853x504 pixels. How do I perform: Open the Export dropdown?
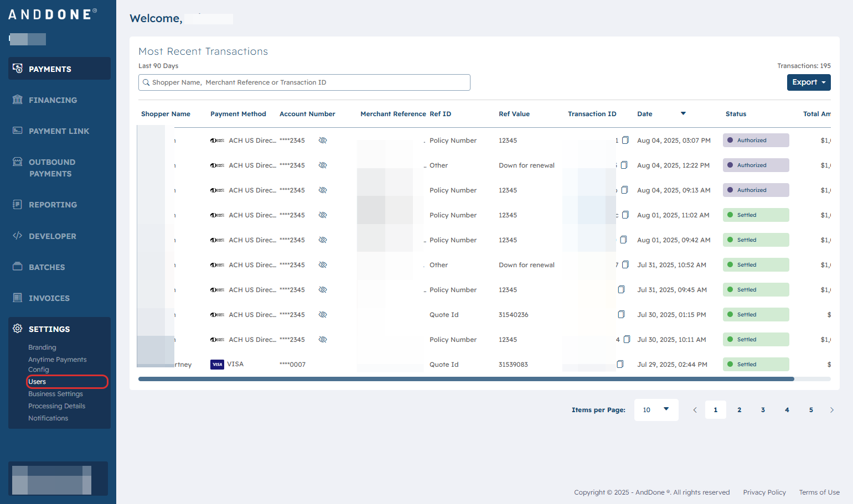808,82
